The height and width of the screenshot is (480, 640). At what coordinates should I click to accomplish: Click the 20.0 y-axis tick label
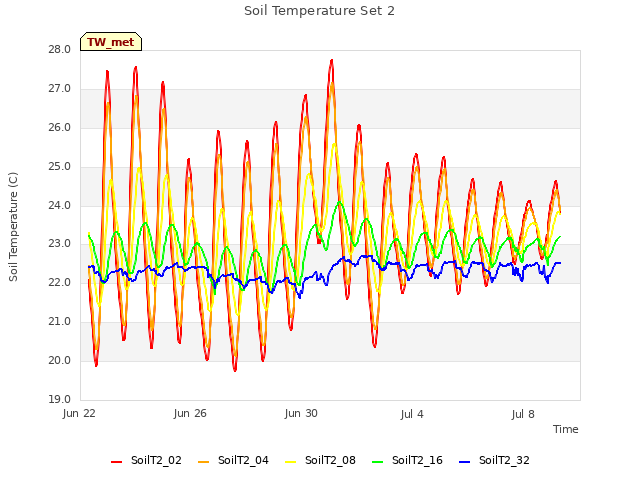(60, 360)
